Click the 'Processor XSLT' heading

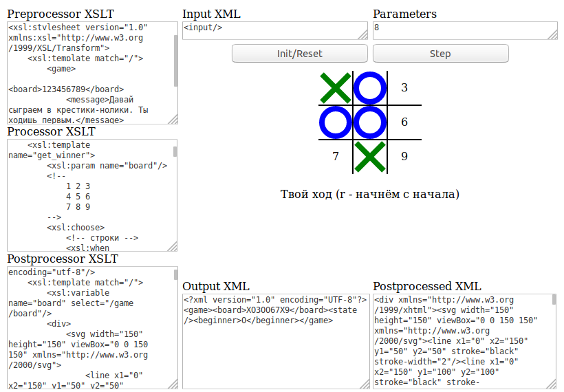[x=52, y=131]
